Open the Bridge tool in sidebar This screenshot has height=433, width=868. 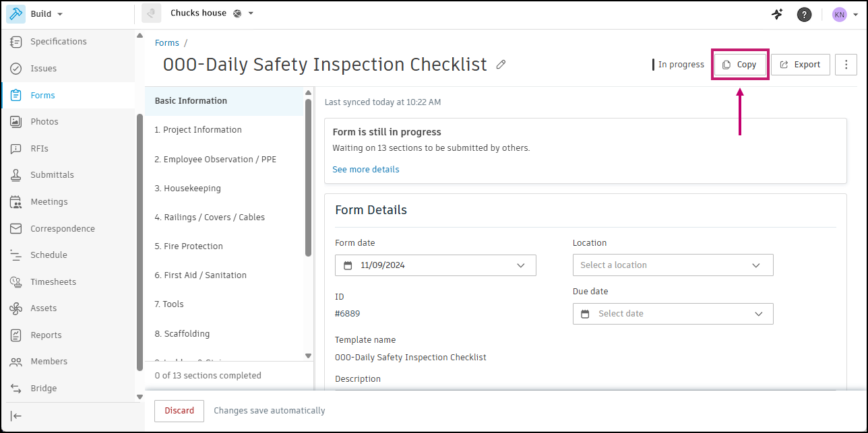[43, 389]
